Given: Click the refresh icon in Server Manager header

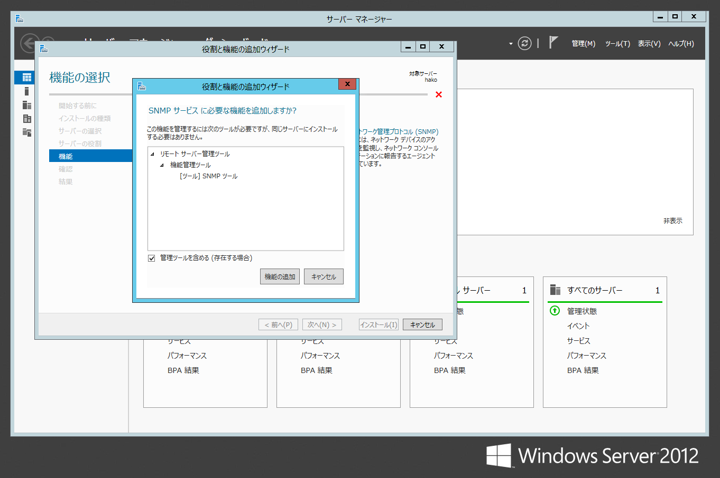Looking at the screenshot, I should coord(524,43).
